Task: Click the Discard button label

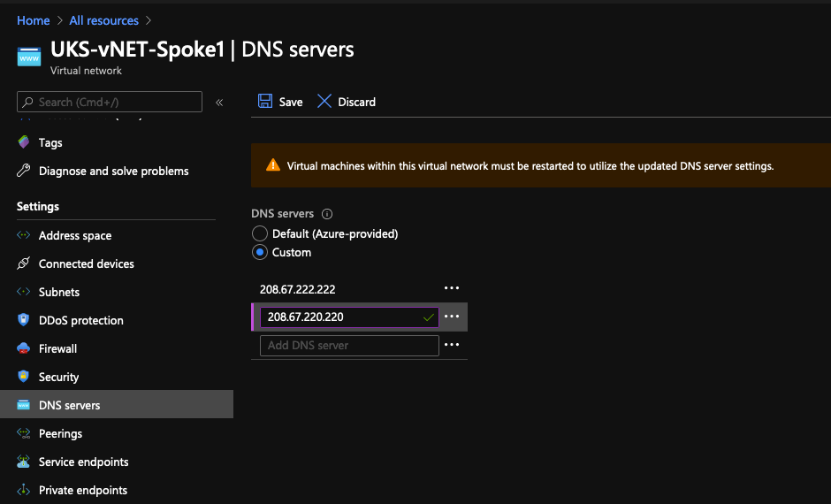Action: 356,102
